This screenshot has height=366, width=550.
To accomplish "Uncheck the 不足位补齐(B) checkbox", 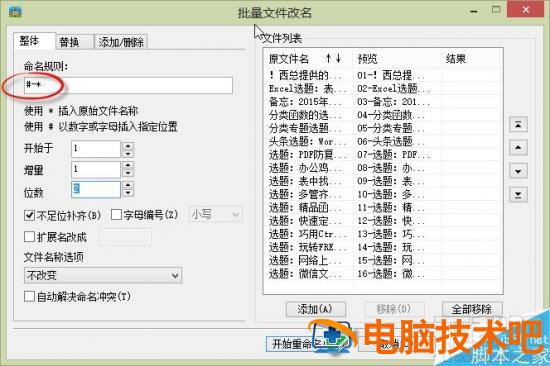I will click(x=29, y=215).
